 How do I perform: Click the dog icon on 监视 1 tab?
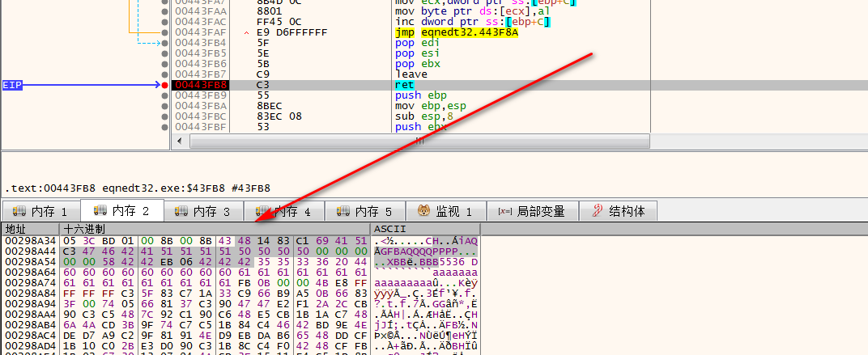[424, 211]
